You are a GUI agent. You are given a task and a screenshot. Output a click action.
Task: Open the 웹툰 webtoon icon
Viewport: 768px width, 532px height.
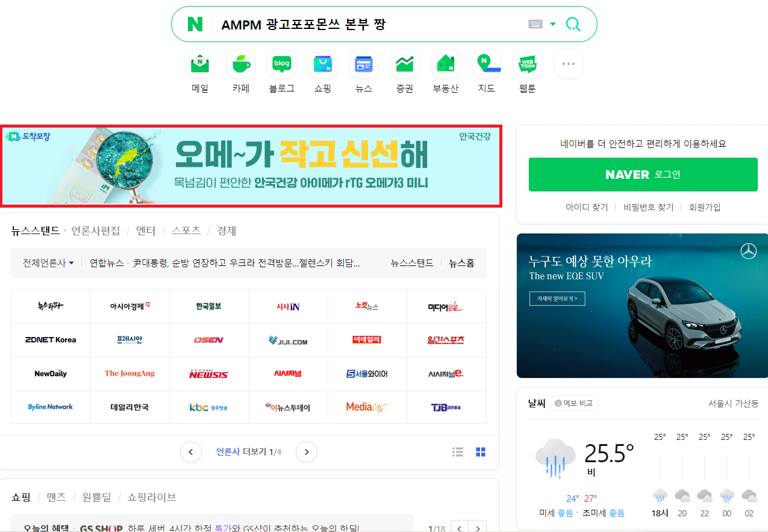[528, 64]
